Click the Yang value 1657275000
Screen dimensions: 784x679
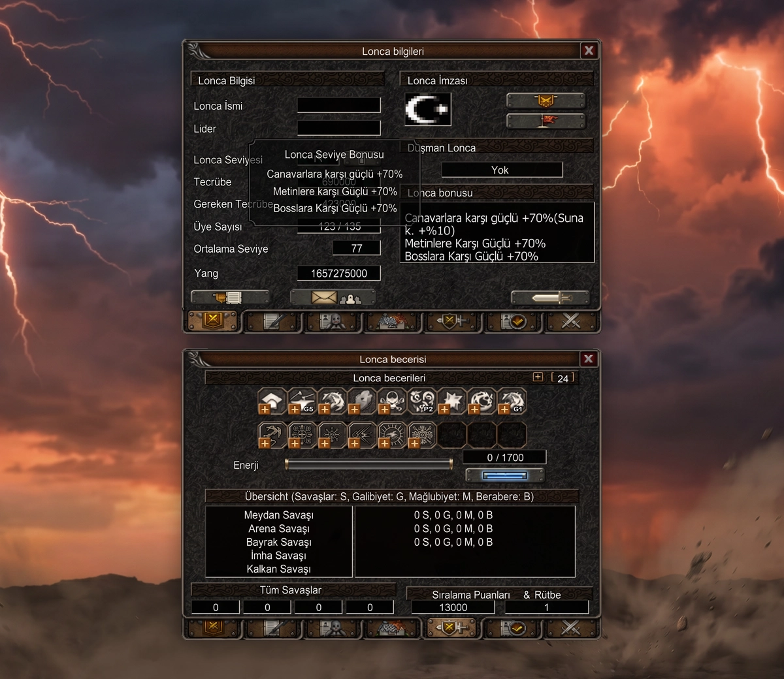[x=338, y=273]
